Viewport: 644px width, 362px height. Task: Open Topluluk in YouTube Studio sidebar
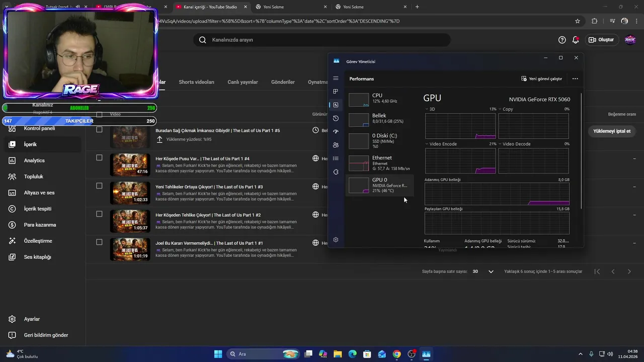[x=43, y=176]
